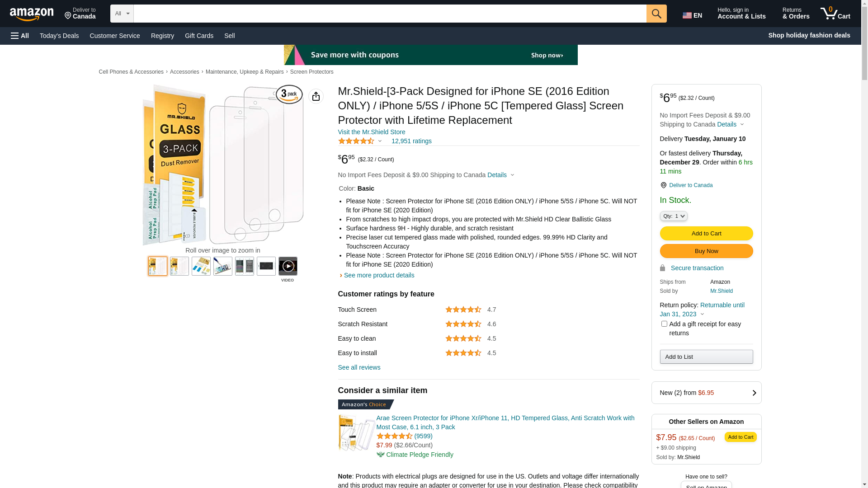Click the Amazon logo icon
Image resolution: width=868 pixels, height=488 pixels.
tap(32, 14)
